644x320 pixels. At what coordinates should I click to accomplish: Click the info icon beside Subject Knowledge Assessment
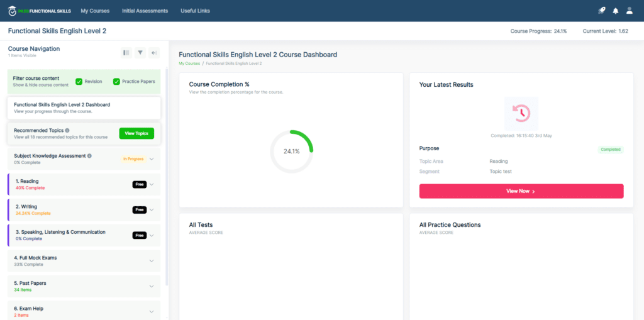tap(89, 156)
